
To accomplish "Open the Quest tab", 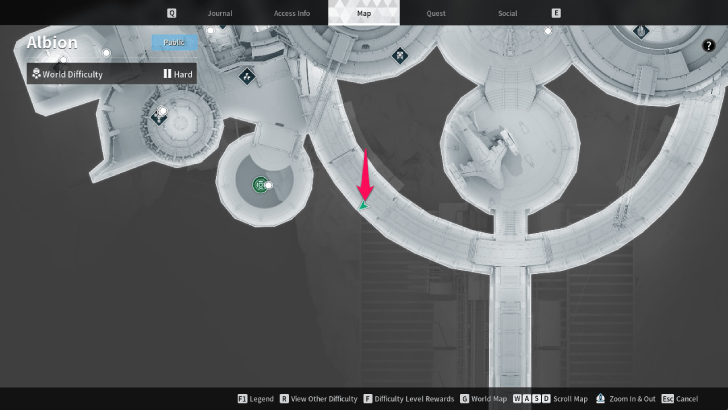I will click(435, 13).
